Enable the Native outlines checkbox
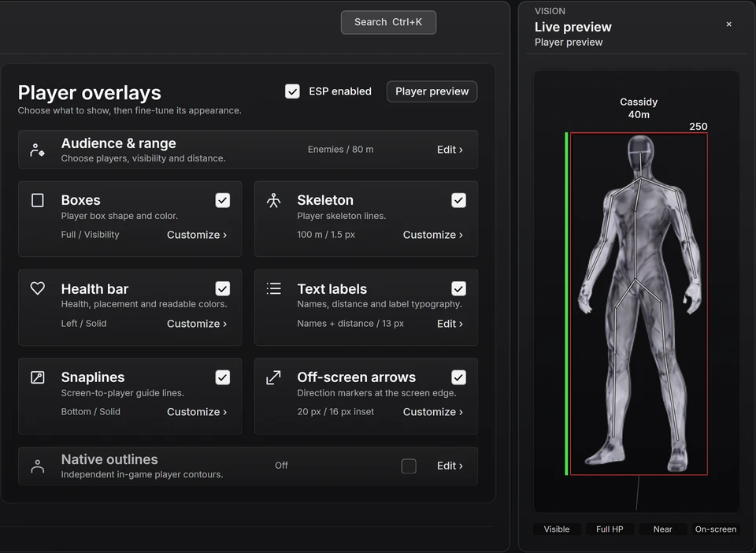This screenshot has height=553, width=756. coord(409,466)
